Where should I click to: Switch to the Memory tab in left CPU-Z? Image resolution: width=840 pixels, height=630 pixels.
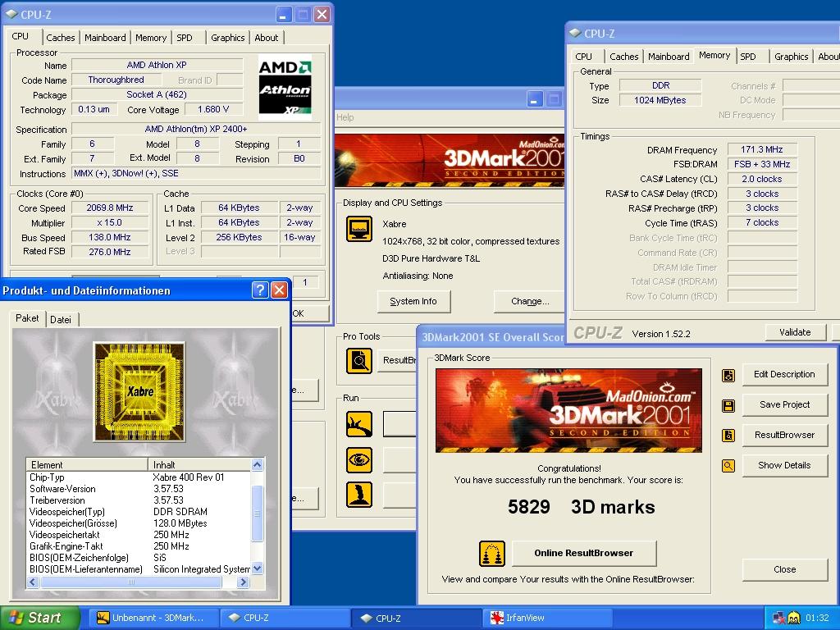pyautogui.click(x=151, y=38)
